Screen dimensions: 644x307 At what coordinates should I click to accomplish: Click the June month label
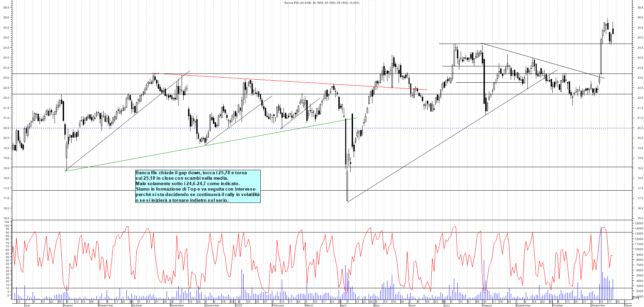(412, 305)
